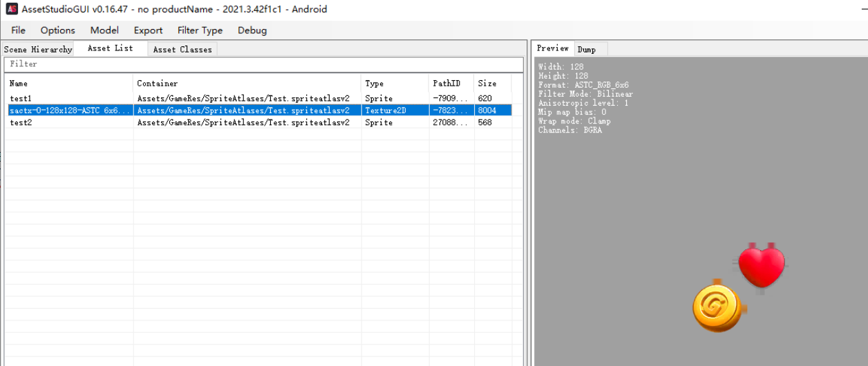Open the Debug menu
The height and width of the screenshot is (366, 868).
pos(252,30)
